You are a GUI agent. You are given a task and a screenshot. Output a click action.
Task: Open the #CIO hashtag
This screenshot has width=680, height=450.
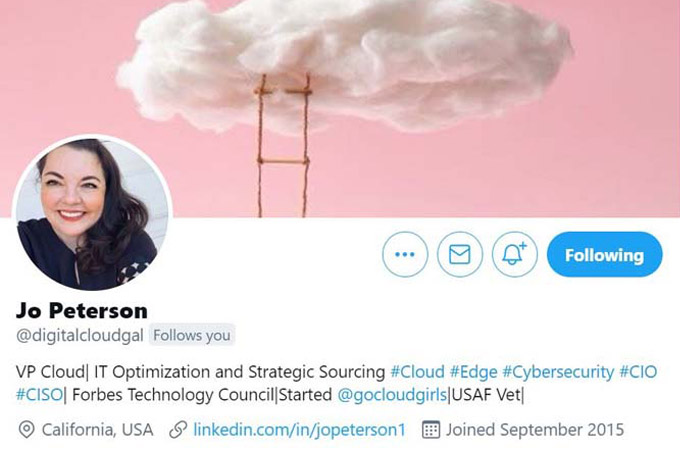tap(638, 372)
